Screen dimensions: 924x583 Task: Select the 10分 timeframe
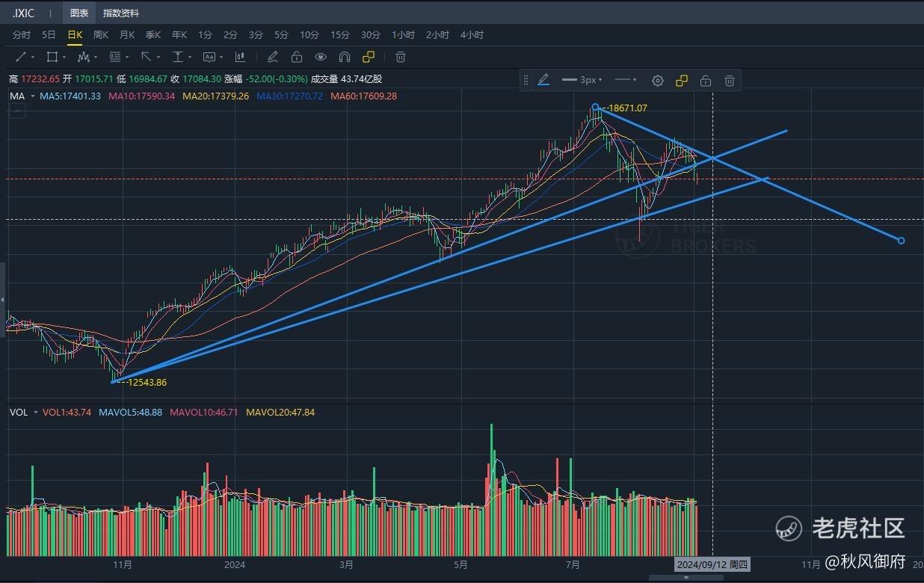(309, 35)
